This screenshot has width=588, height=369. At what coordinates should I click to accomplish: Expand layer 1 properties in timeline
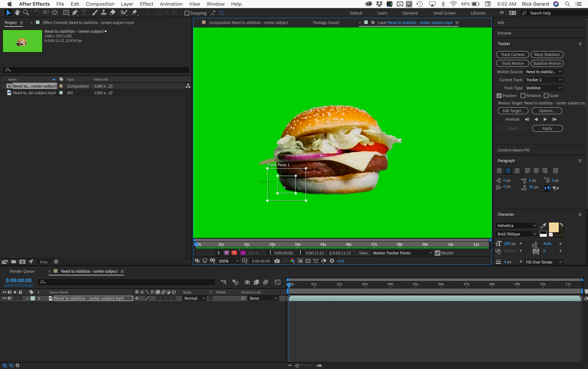[27, 298]
